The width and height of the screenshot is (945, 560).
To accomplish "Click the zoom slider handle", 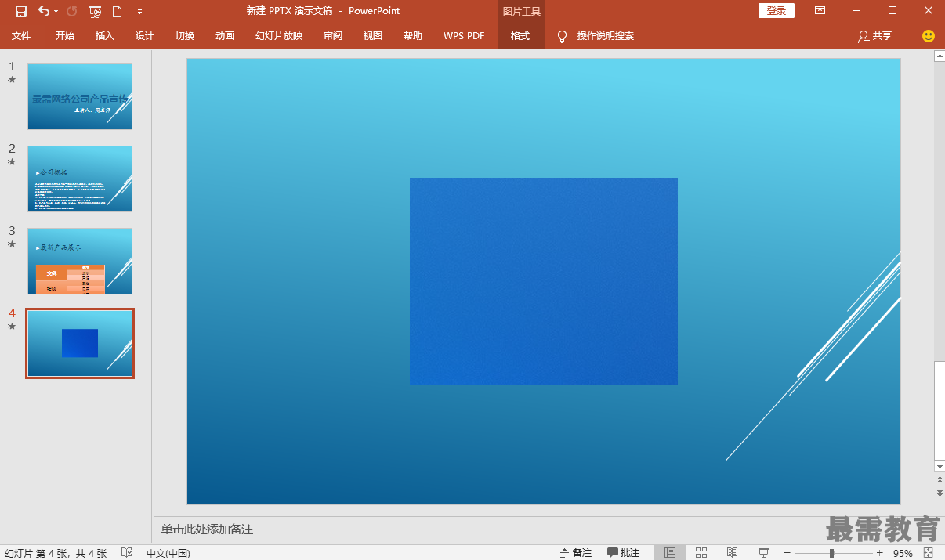I will click(831, 553).
